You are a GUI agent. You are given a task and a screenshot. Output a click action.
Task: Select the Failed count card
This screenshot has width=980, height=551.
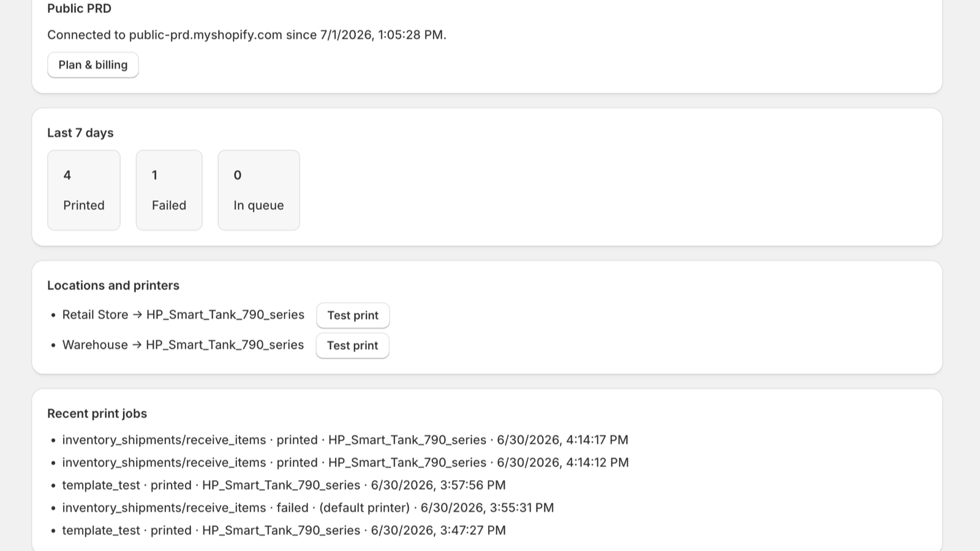[169, 190]
